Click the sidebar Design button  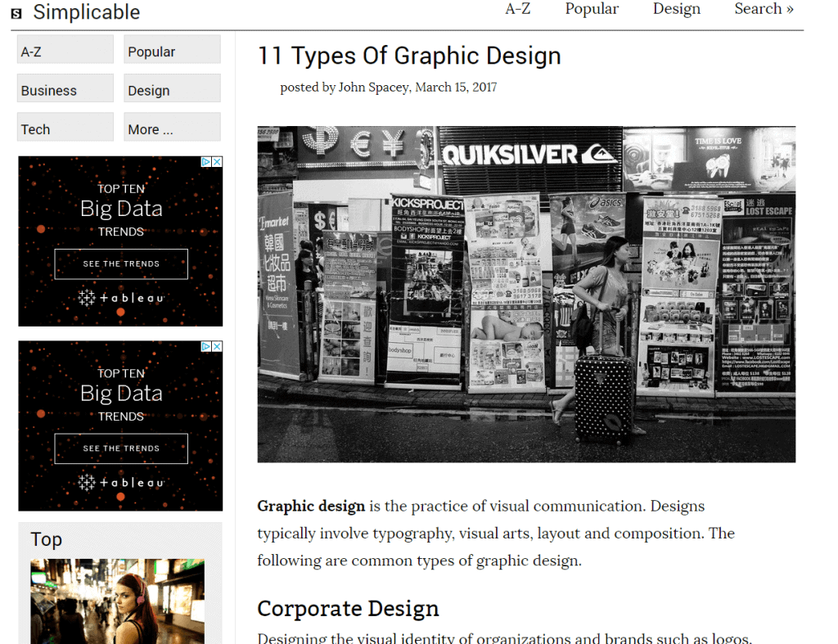172,88
